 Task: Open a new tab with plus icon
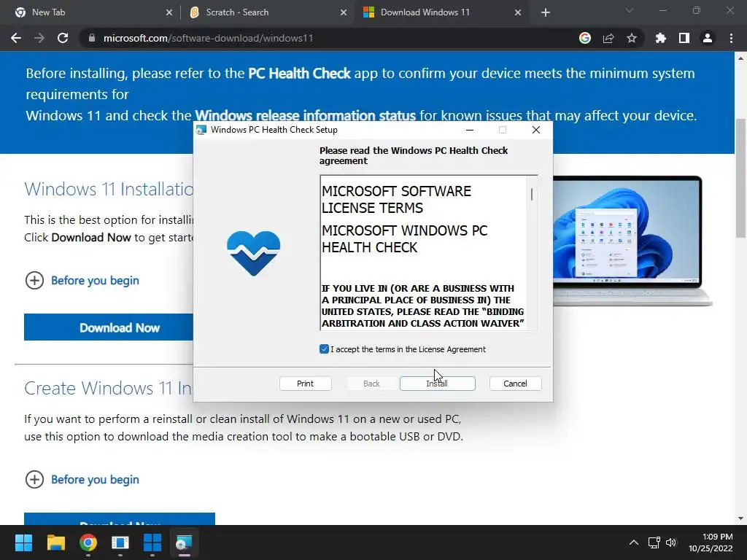546,13
